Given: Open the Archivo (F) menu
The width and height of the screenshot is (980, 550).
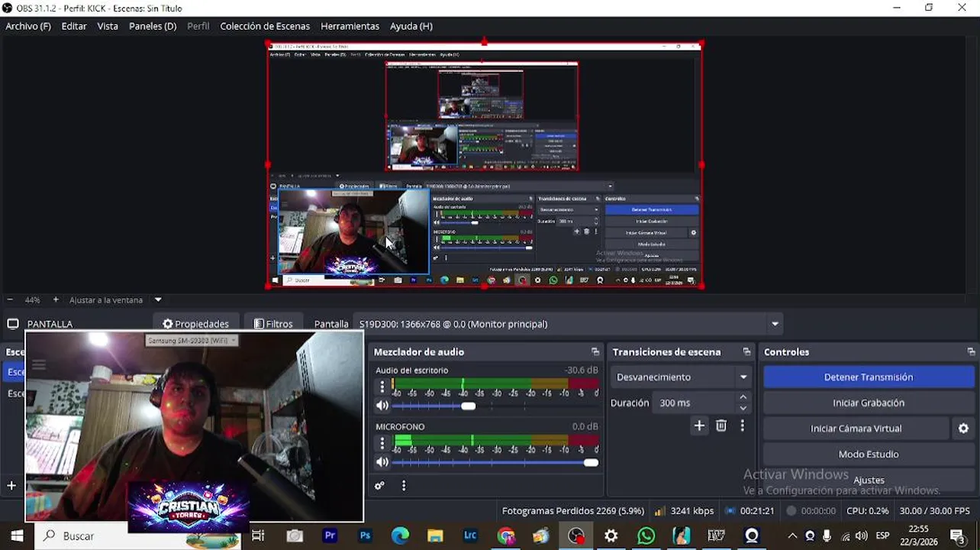Looking at the screenshot, I should (x=28, y=26).
